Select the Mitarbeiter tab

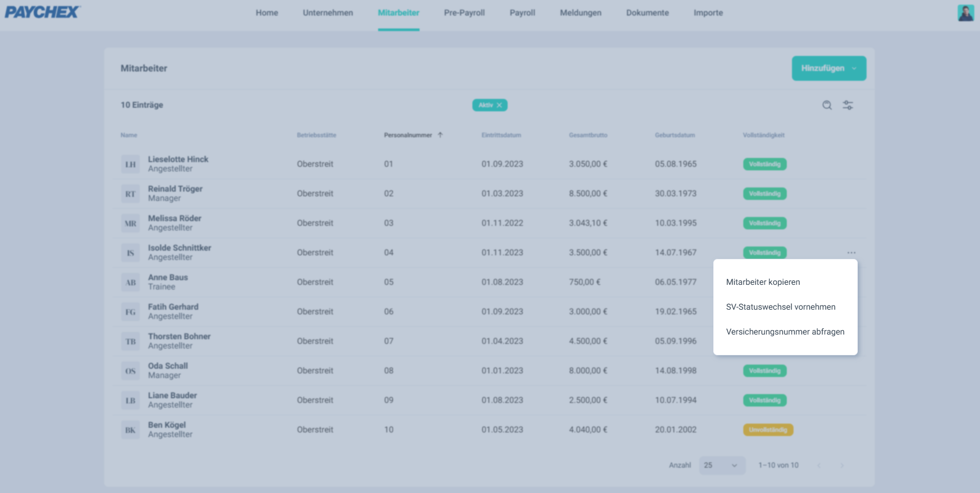coord(398,12)
